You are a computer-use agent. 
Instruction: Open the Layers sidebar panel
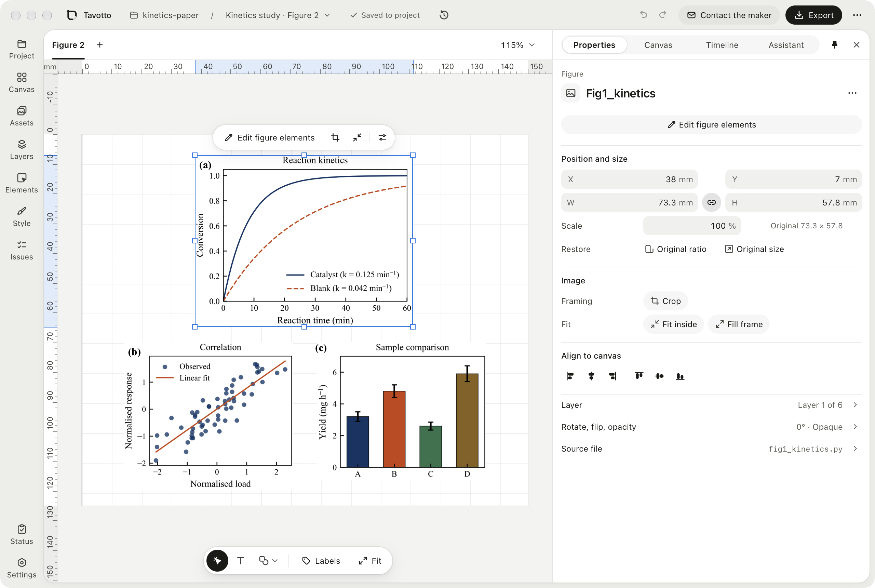tap(22, 150)
